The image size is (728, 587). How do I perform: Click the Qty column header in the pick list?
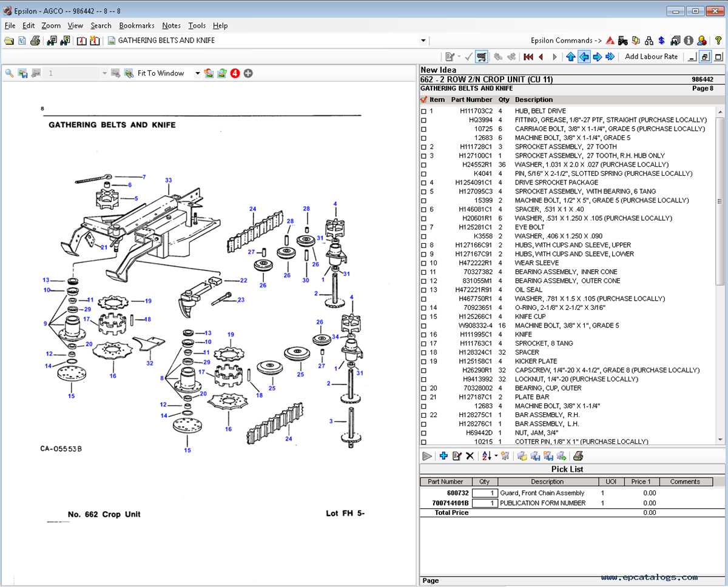[x=485, y=482]
